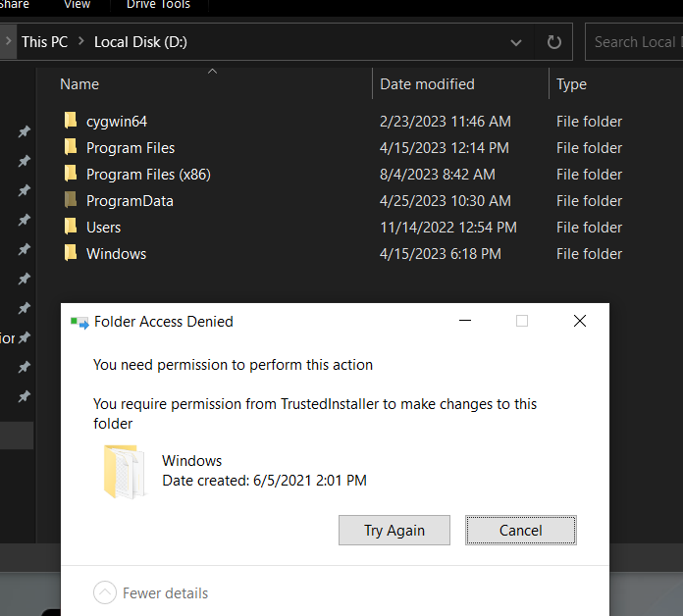Click the Program Files (x86) name
The image size is (683, 616).
[148, 175]
